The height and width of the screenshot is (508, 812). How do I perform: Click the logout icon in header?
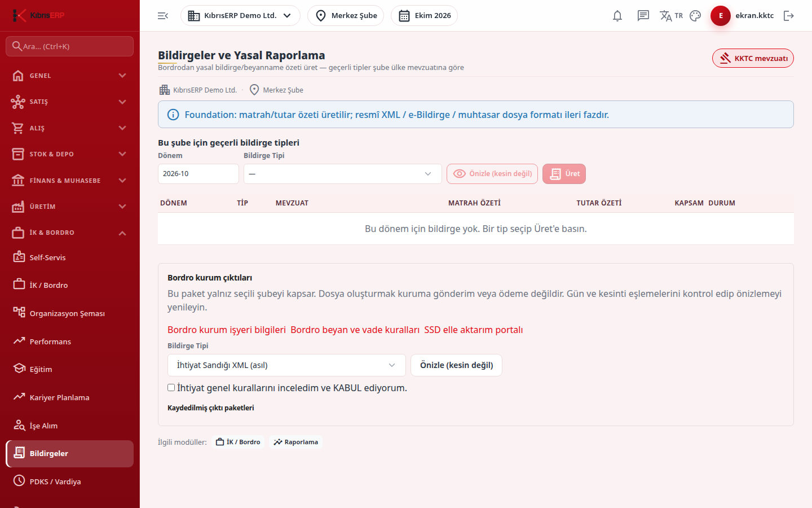point(789,16)
